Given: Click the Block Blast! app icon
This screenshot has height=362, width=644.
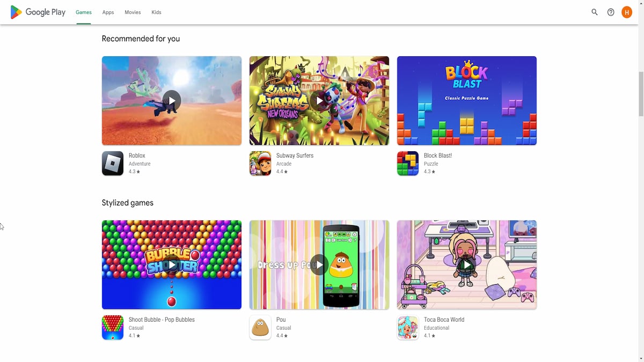Looking at the screenshot, I should pyautogui.click(x=408, y=164).
